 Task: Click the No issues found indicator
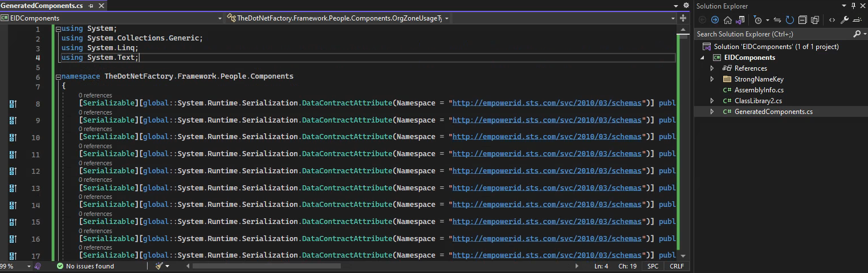(85, 266)
